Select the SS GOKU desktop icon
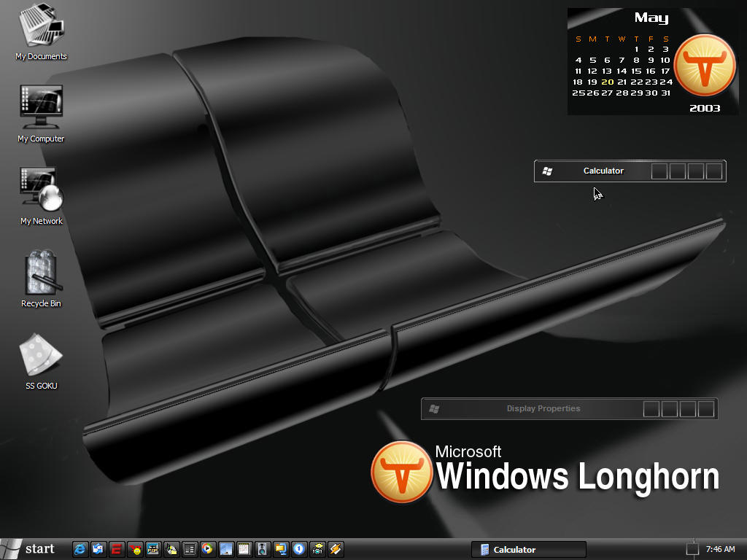 (x=41, y=362)
